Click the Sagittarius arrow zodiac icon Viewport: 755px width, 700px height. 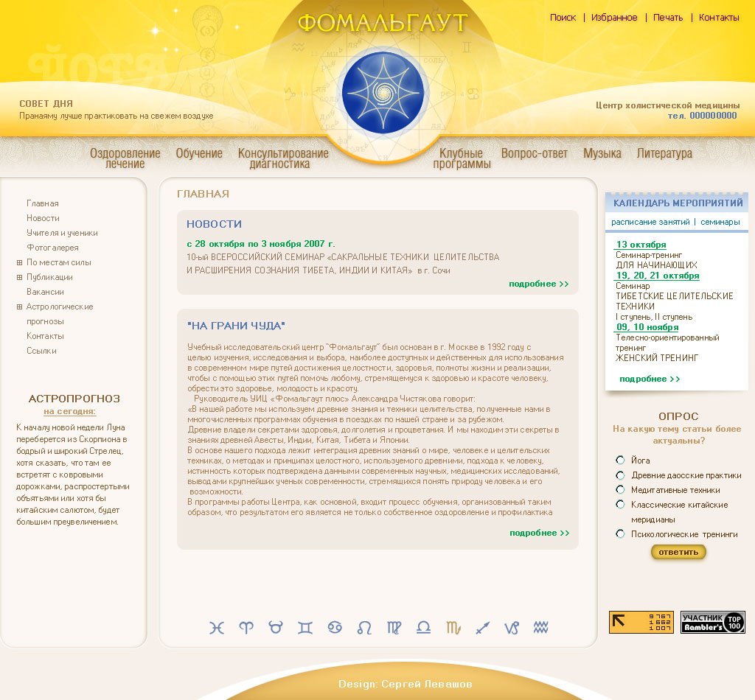(x=482, y=628)
